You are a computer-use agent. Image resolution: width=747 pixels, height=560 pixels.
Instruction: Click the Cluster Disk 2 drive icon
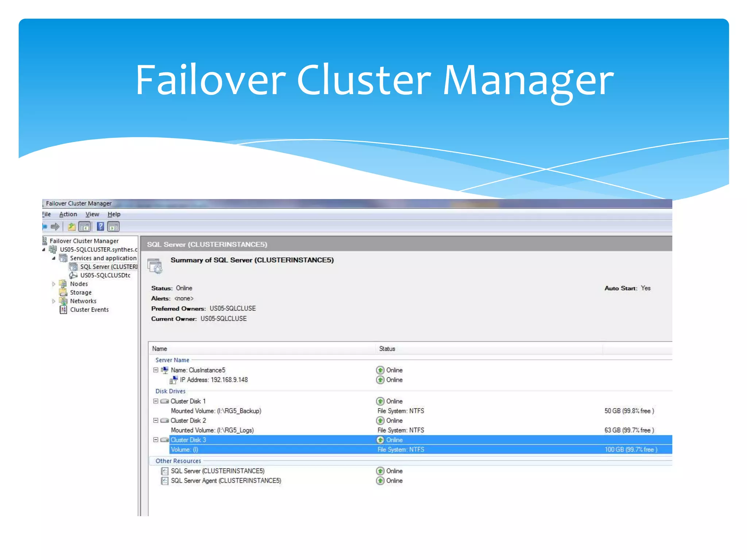click(x=165, y=420)
